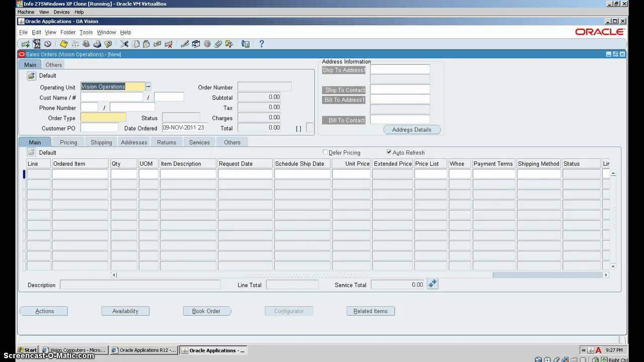Switch to the Services lines tab
Screen dimensions: 644x362
point(199,142)
